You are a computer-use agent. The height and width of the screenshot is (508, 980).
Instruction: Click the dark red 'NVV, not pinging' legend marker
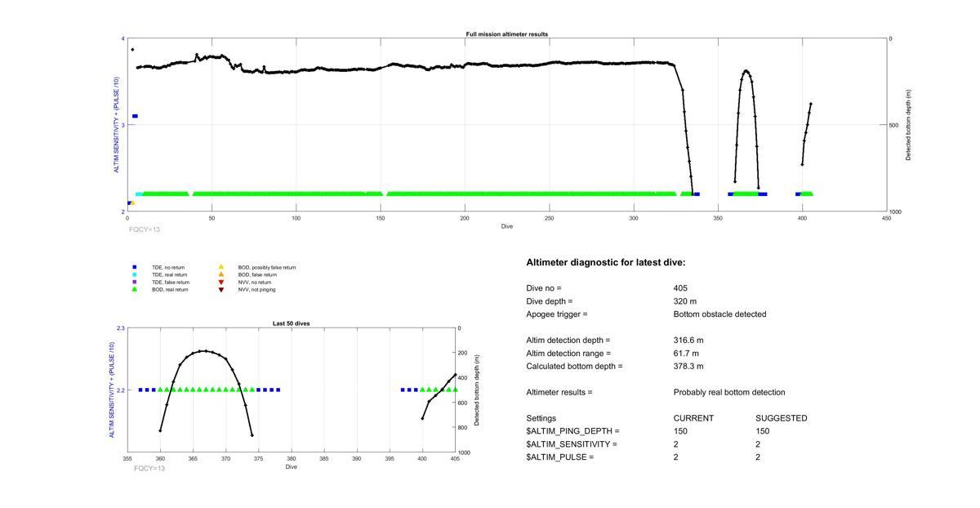(220, 289)
